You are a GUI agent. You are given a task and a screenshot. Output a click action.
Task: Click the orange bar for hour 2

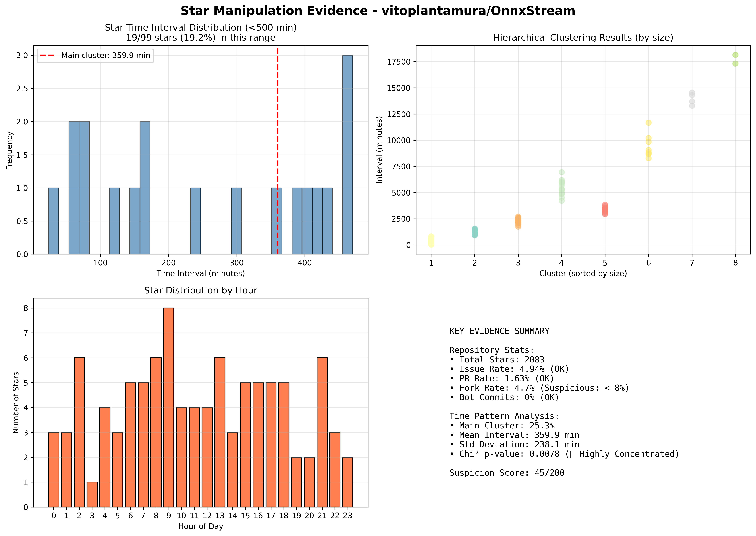pos(79,432)
